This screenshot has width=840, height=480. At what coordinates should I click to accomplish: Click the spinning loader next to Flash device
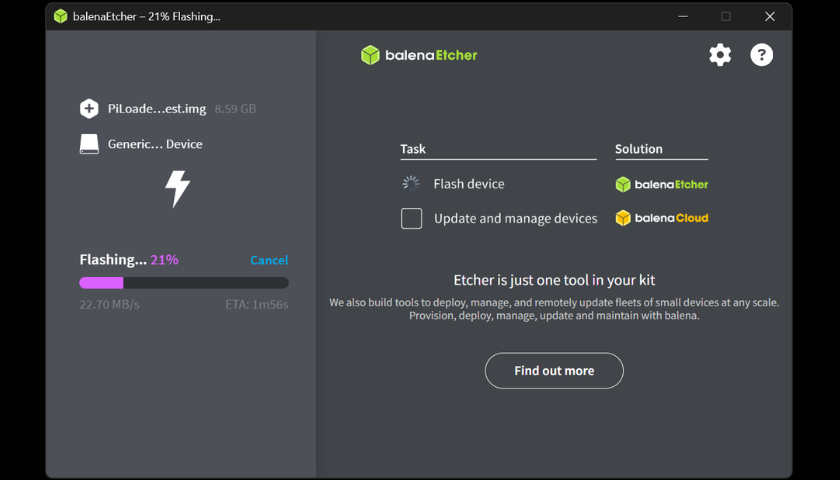[x=411, y=184]
